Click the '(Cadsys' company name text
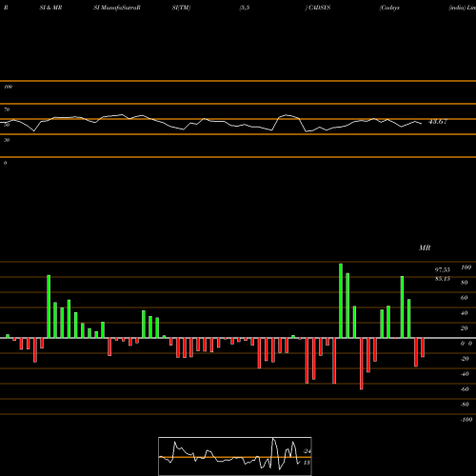 tap(389, 8)
